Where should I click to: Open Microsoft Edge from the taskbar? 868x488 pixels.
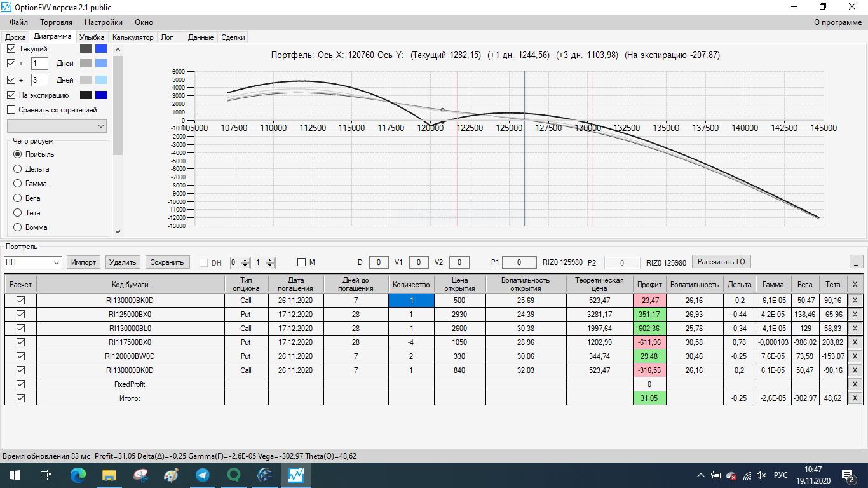[78, 475]
